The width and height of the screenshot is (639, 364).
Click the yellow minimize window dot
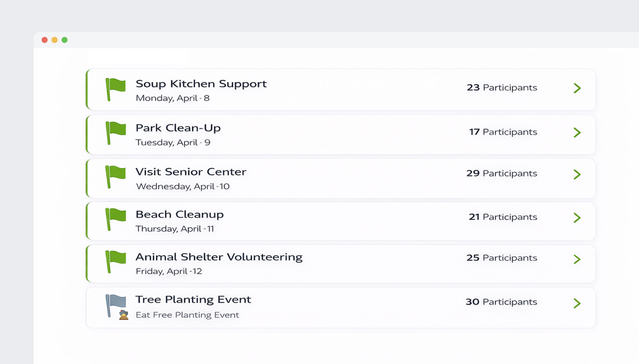click(55, 40)
